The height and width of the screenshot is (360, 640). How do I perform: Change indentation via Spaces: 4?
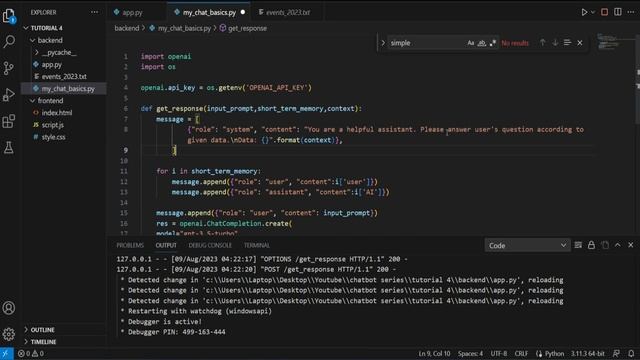click(x=470, y=354)
